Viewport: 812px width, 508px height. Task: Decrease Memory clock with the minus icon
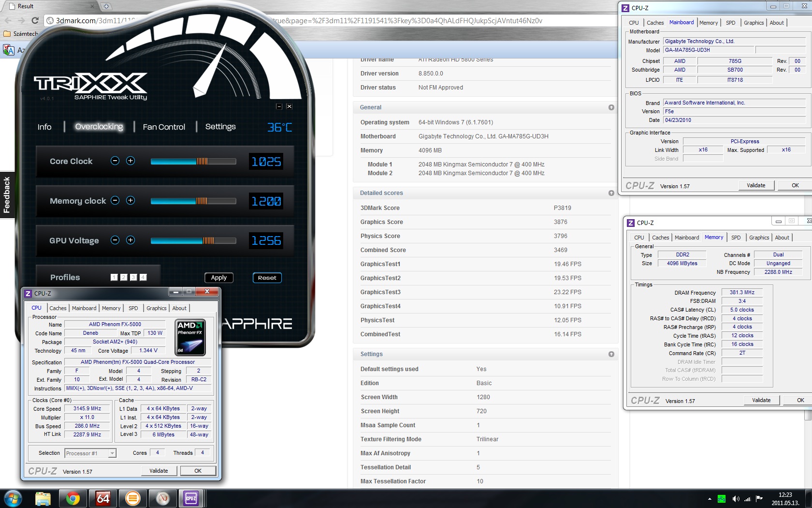point(115,200)
